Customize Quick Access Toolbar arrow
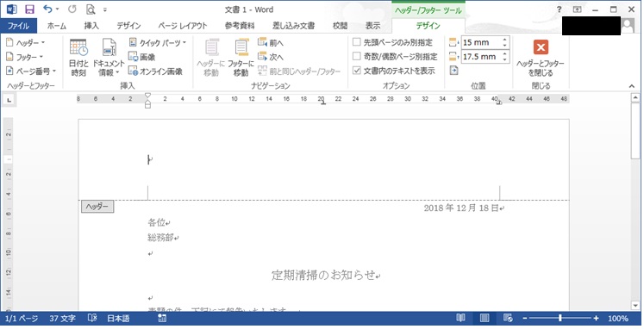644x329 pixels. click(105, 9)
